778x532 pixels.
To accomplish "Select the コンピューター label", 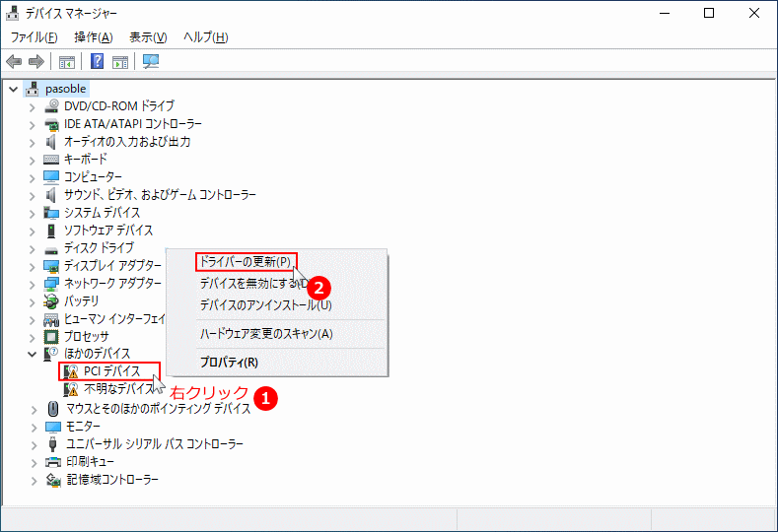I will click(x=93, y=176).
